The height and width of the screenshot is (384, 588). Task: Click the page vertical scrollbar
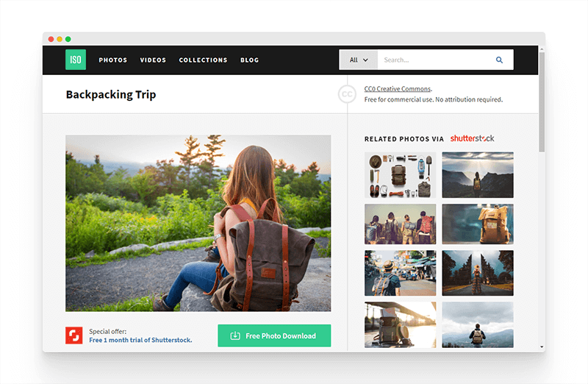pos(542,103)
